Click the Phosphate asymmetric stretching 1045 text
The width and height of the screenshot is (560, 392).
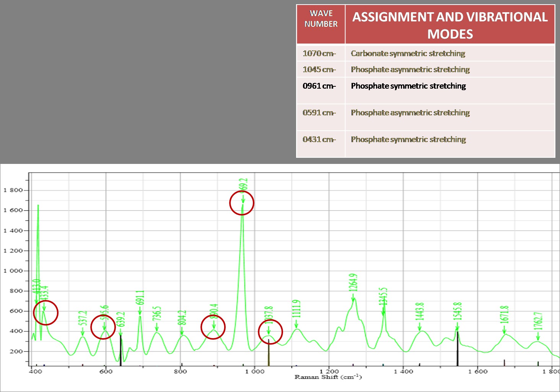[410, 69]
